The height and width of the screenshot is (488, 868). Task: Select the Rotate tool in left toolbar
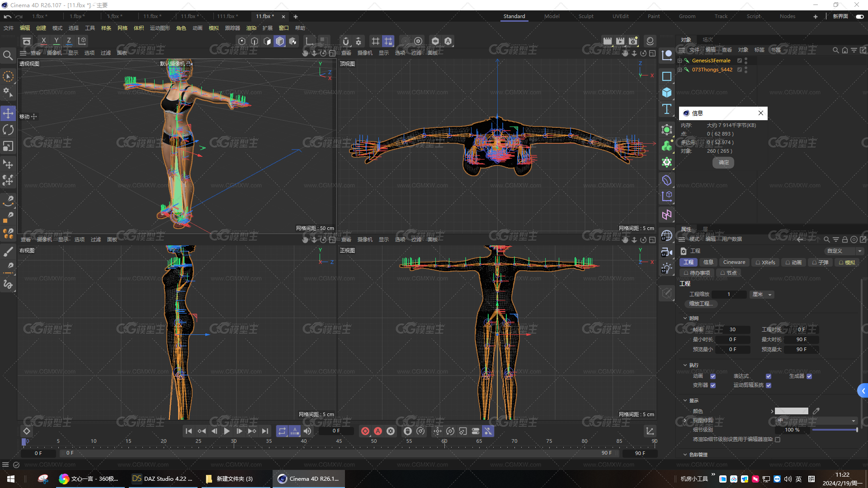[x=8, y=130]
